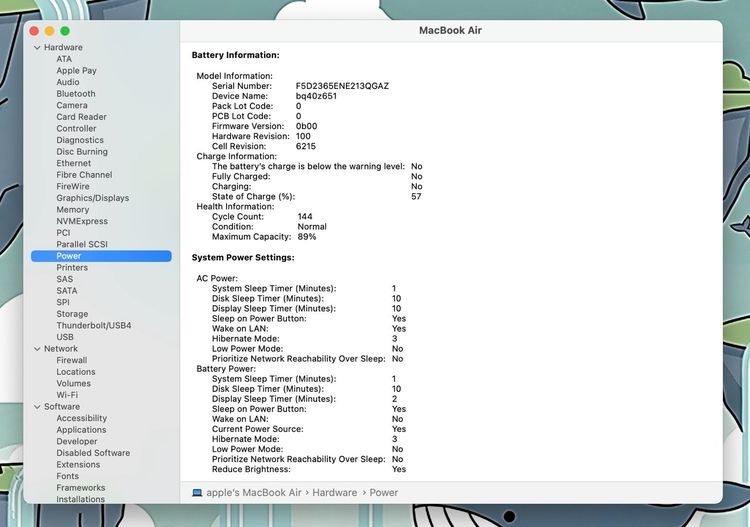Click the yellow minimize window button

tap(49, 31)
